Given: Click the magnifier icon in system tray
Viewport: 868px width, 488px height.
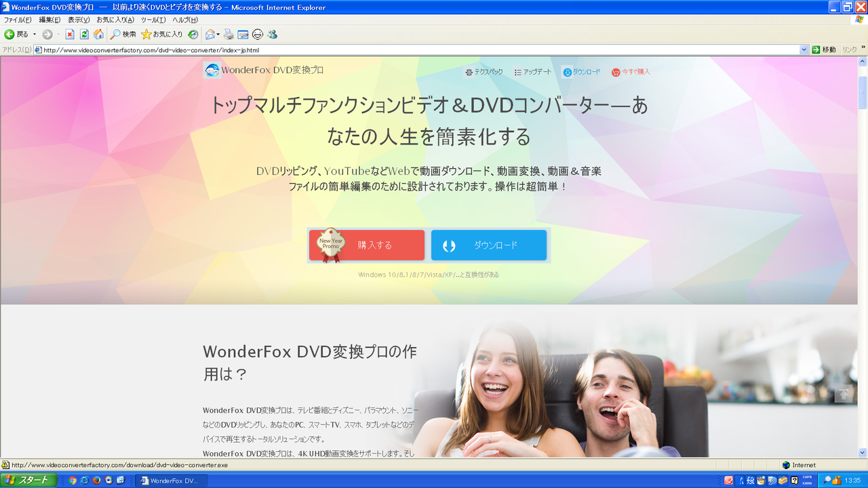Looking at the screenshot, I should [827, 481].
